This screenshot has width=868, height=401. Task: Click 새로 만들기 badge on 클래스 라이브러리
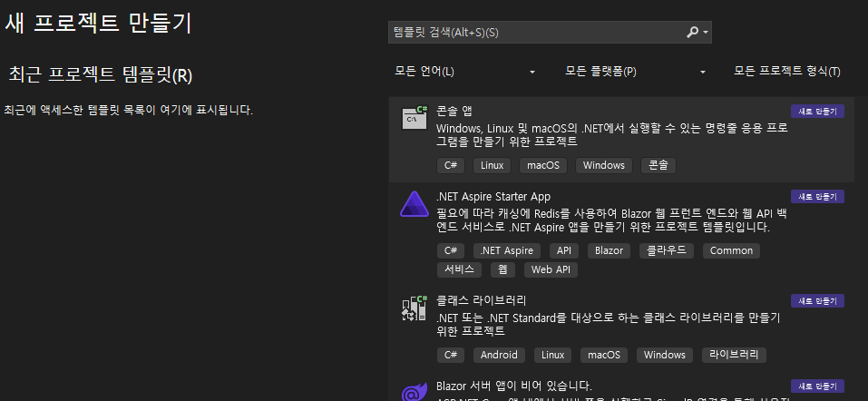(817, 301)
